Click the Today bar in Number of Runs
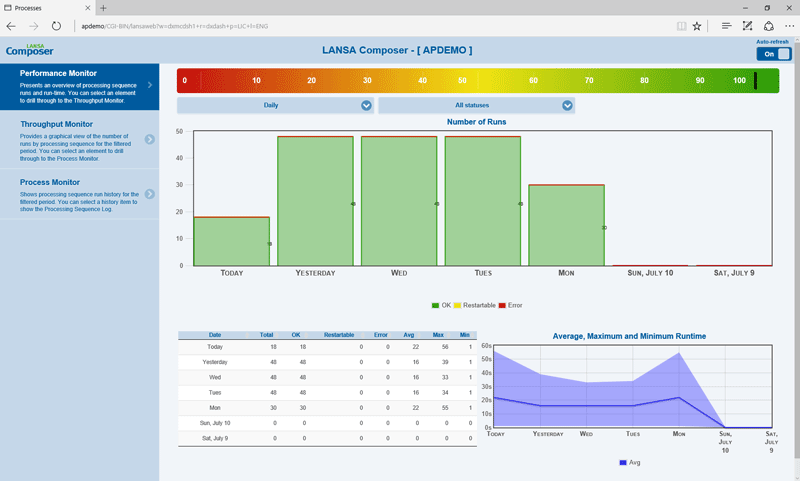Image resolution: width=800 pixels, height=481 pixels. tap(232, 241)
